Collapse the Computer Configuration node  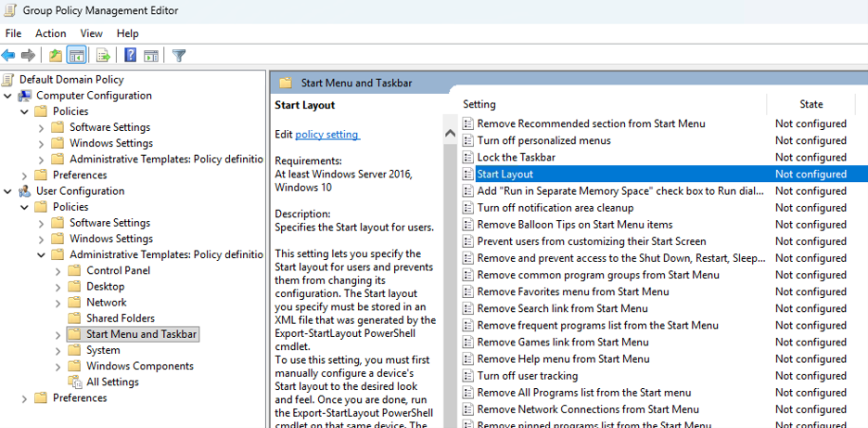(x=7, y=96)
